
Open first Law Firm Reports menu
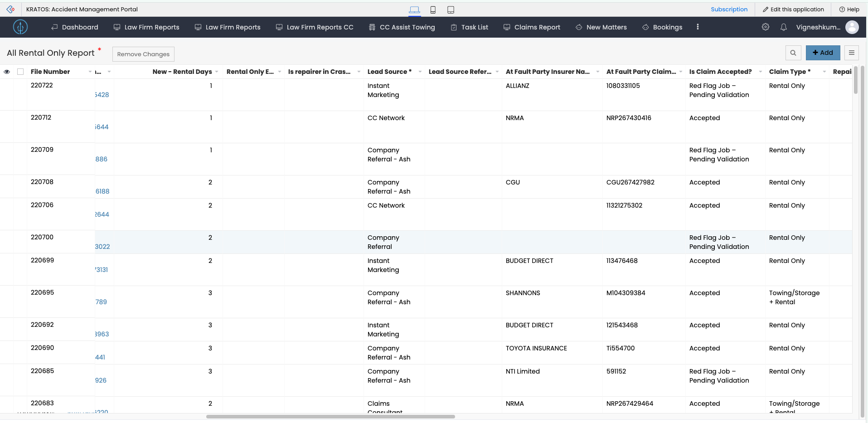tap(146, 27)
